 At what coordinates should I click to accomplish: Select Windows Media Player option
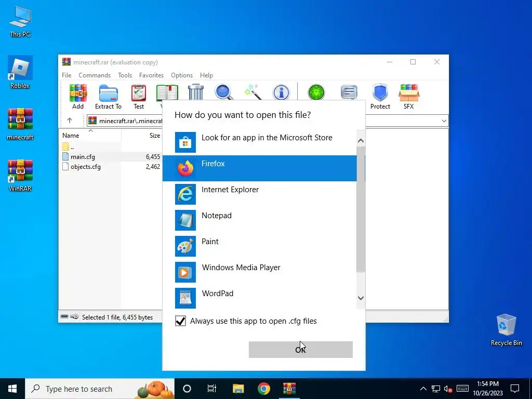coord(260,272)
